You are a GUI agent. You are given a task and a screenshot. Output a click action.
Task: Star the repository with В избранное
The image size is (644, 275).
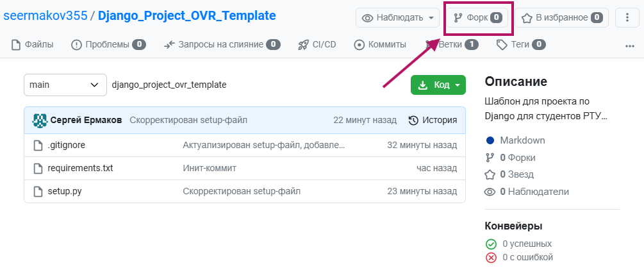[x=561, y=18]
